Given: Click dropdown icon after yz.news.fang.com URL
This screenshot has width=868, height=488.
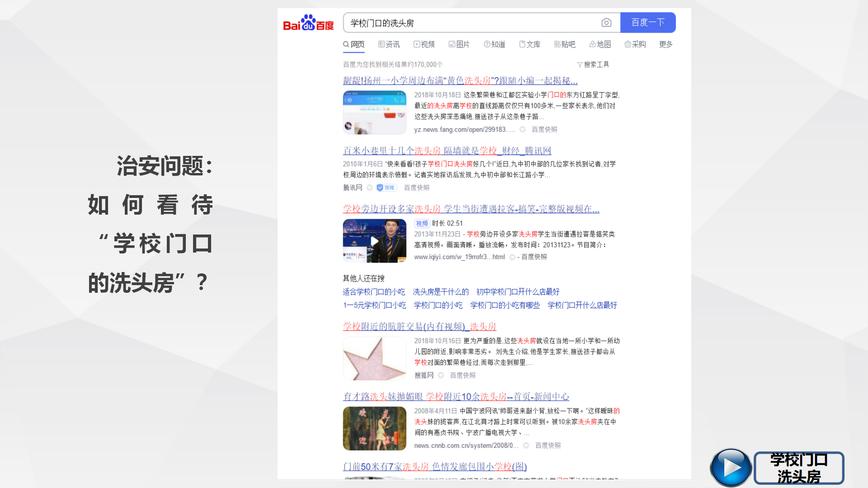Looking at the screenshot, I should [523, 130].
